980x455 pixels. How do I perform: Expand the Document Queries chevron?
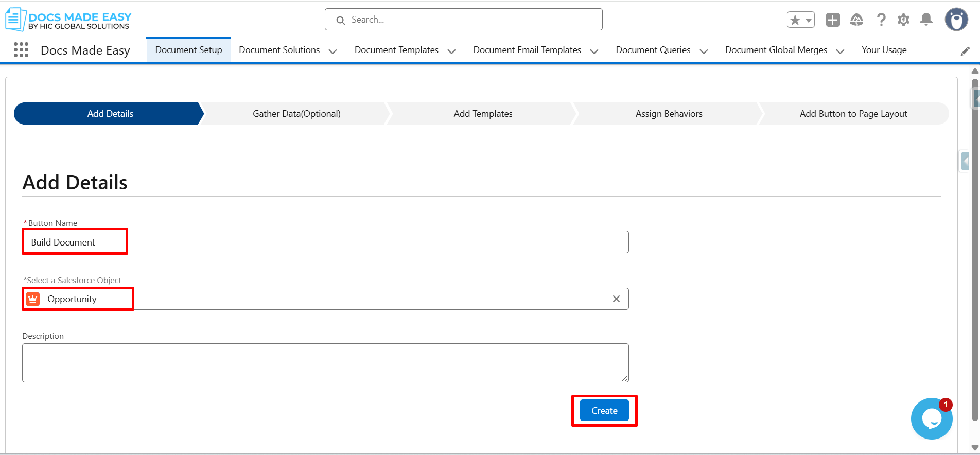(704, 51)
